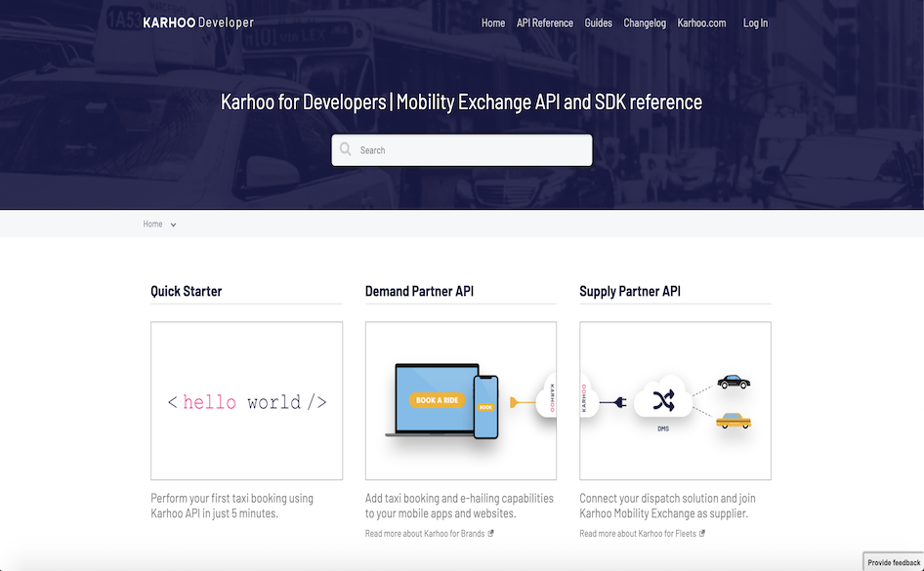Open the API Reference menu item
Image resolution: width=924 pixels, height=571 pixels.
(544, 23)
